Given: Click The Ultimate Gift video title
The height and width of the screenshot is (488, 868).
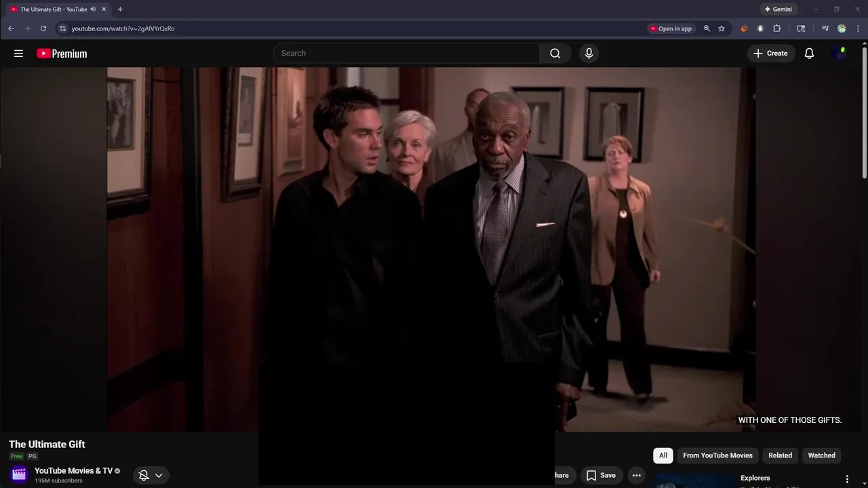Looking at the screenshot, I should point(47,445).
